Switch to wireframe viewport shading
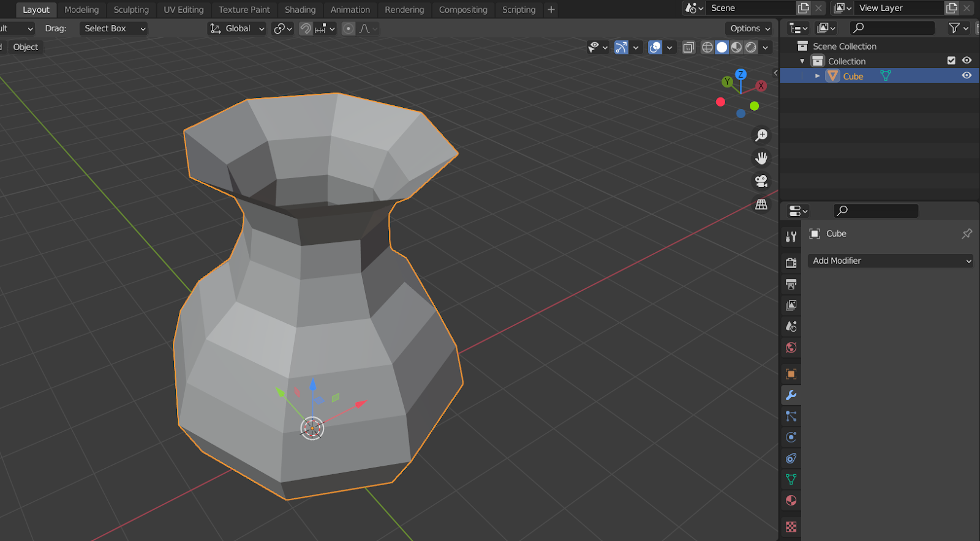The image size is (980, 541). (x=707, y=47)
